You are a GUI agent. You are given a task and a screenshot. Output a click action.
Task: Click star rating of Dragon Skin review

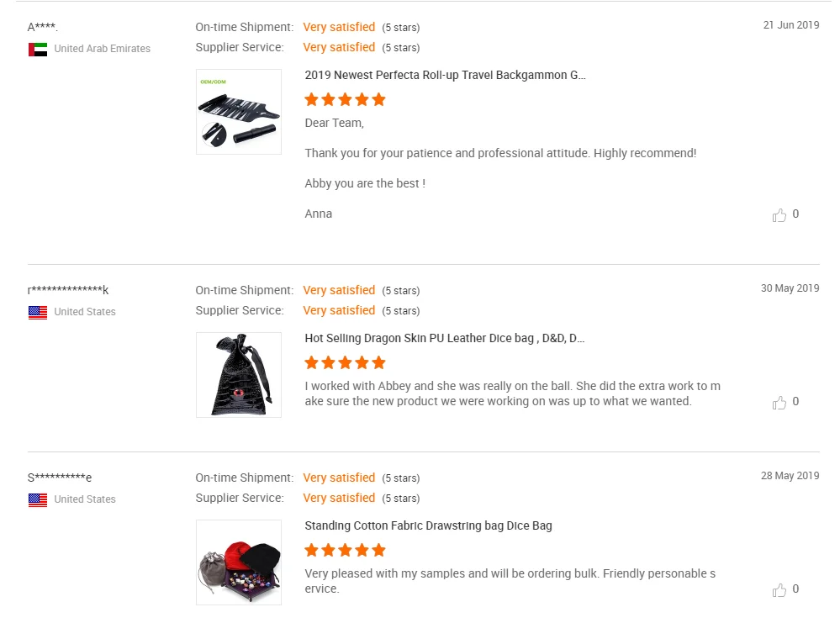tap(345, 363)
